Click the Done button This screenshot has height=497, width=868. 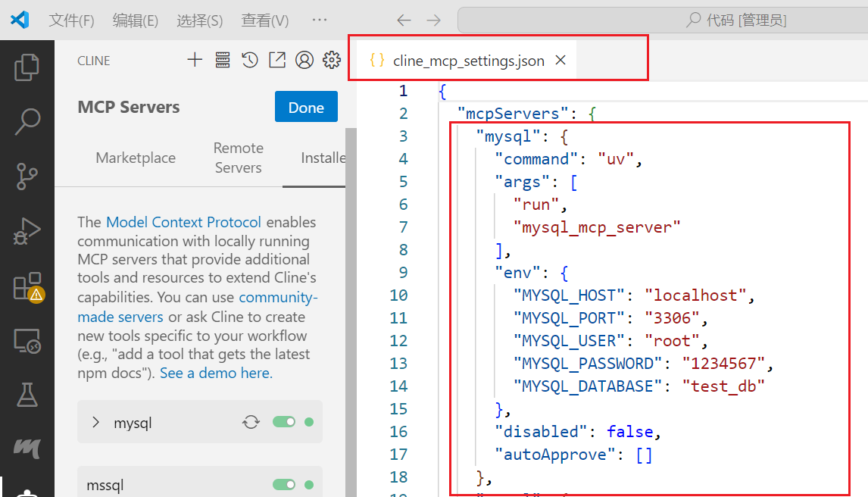pos(306,107)
